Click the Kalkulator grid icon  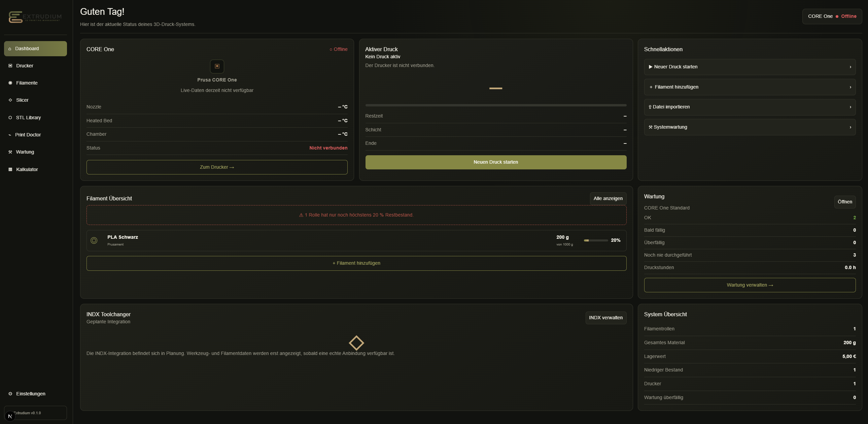coord(10,169)
